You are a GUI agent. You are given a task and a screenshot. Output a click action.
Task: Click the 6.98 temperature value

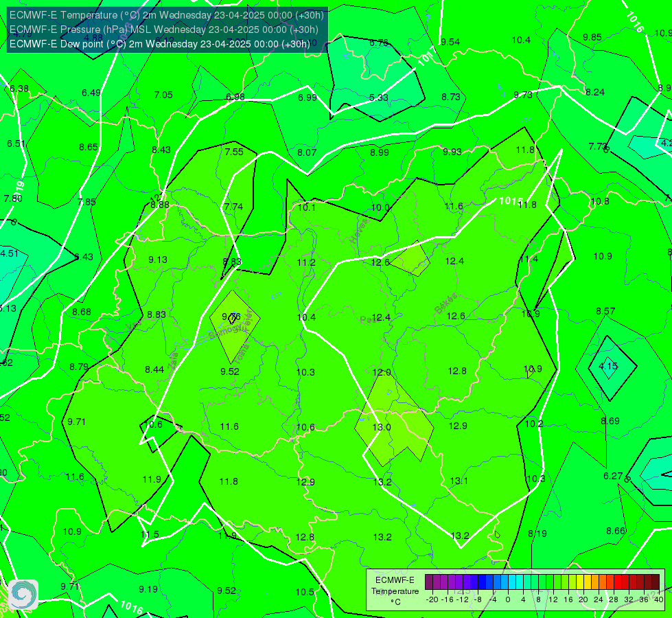point(235,98)
